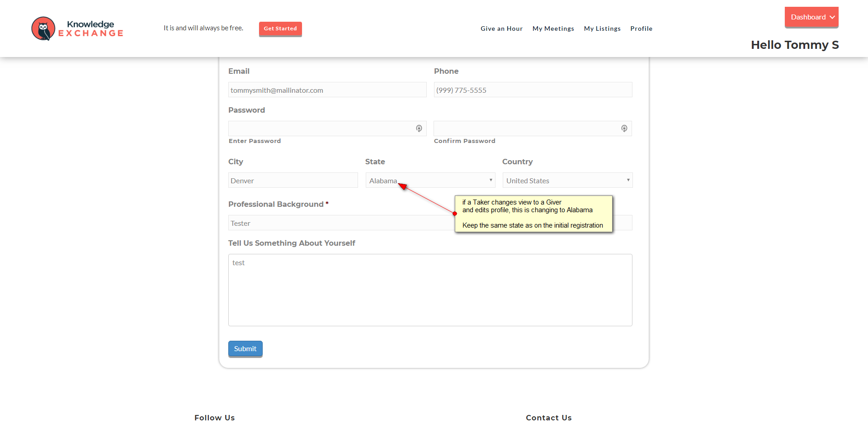Click into the Email input field
The height and width of the screenshot is (424, 868).
(327, 90)
